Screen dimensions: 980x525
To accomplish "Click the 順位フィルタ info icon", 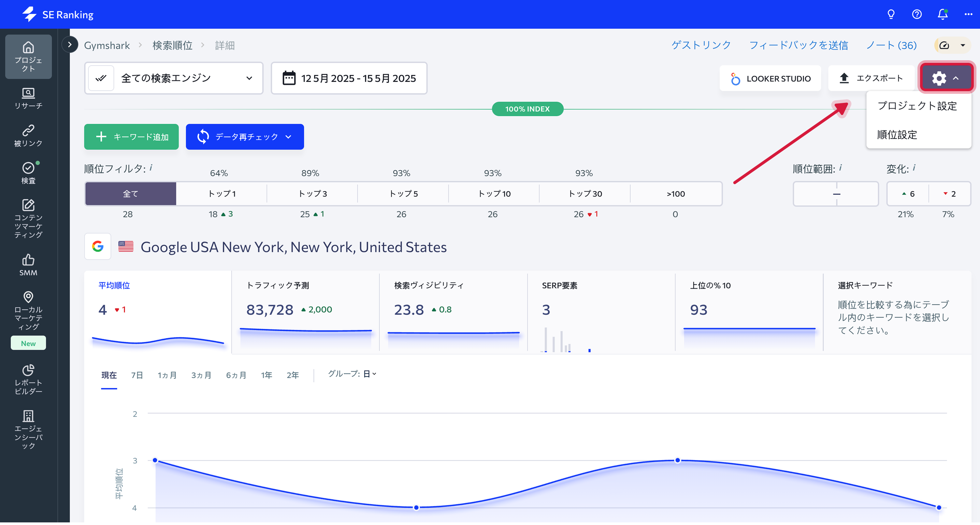I will 151,168.
